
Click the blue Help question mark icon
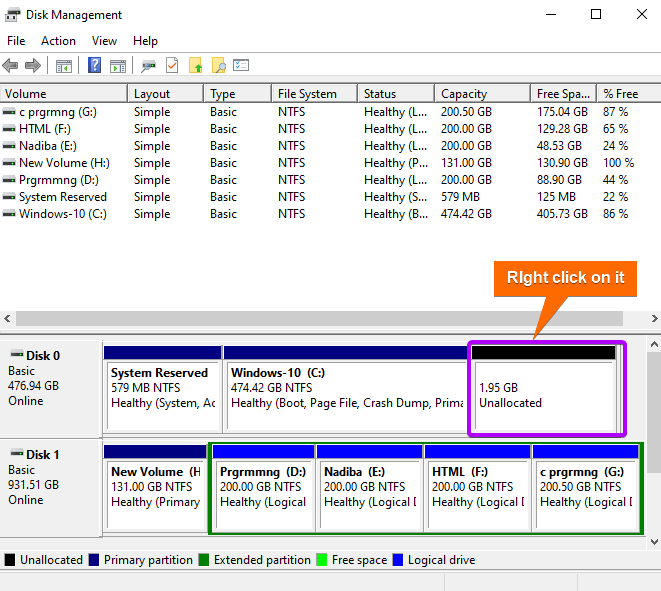tap(94, 65)
